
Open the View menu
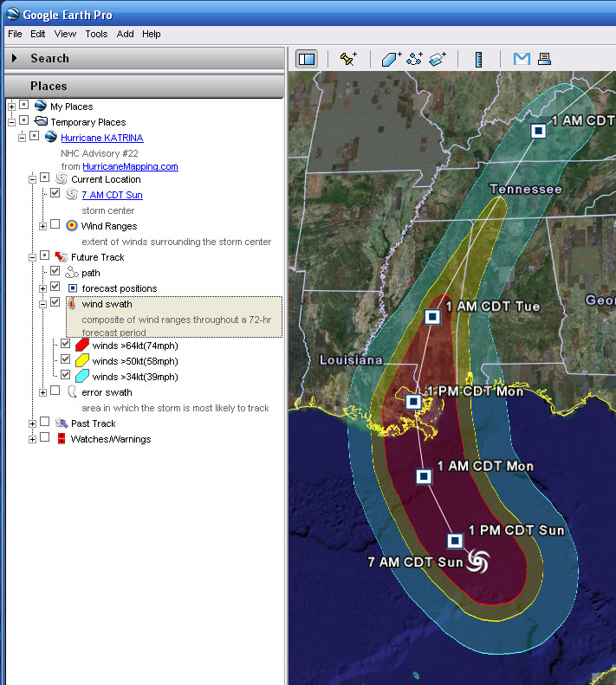click(65, 34)
